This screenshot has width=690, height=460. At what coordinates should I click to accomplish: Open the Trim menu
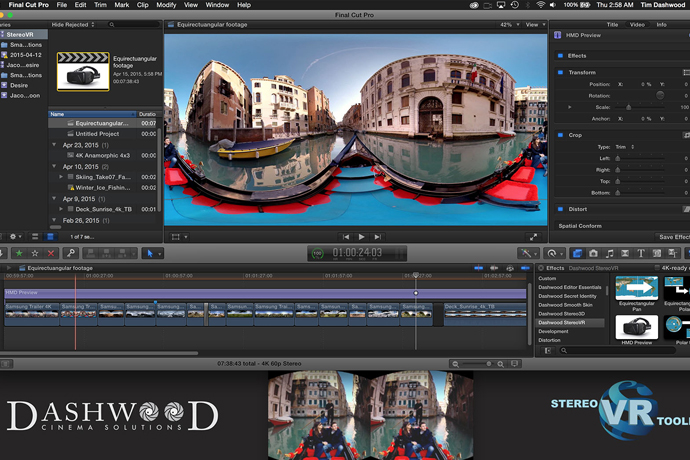pos(100,5)
